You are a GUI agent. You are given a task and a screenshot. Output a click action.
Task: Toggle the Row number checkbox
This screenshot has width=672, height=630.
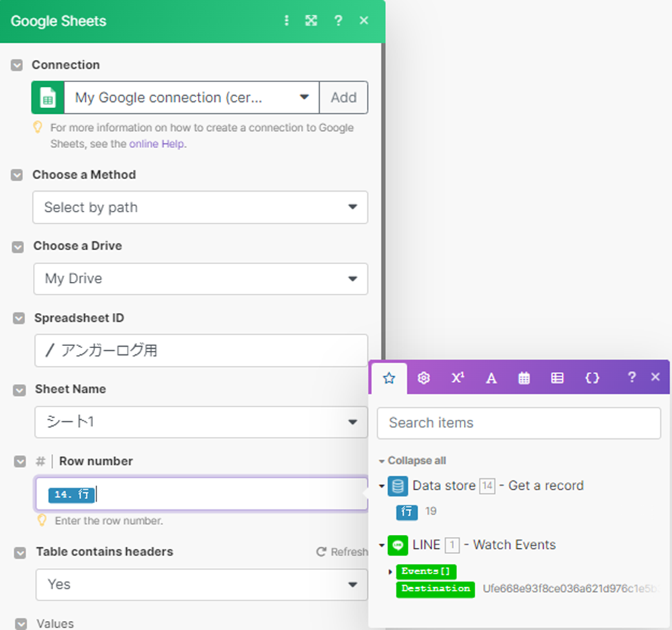(20, 462)
